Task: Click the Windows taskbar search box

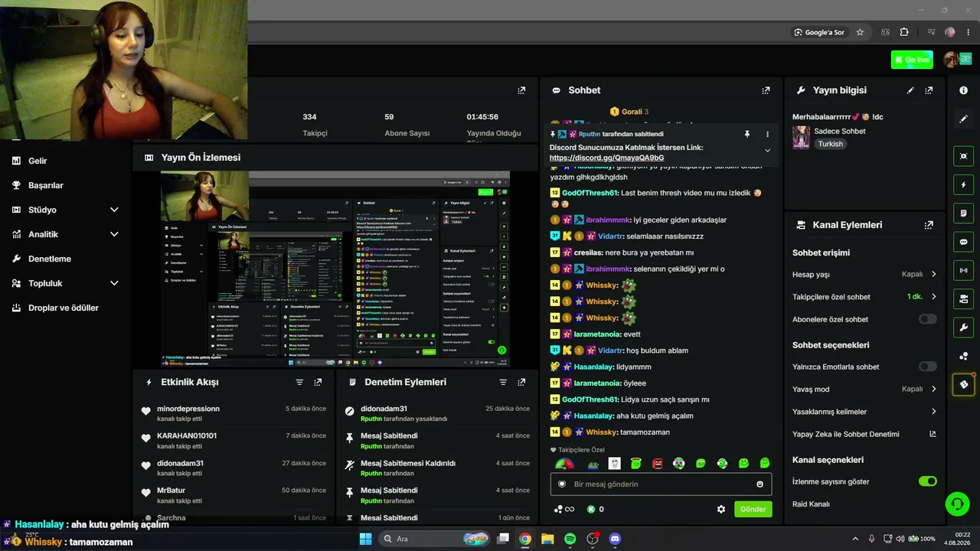Action: coord(433,539)
